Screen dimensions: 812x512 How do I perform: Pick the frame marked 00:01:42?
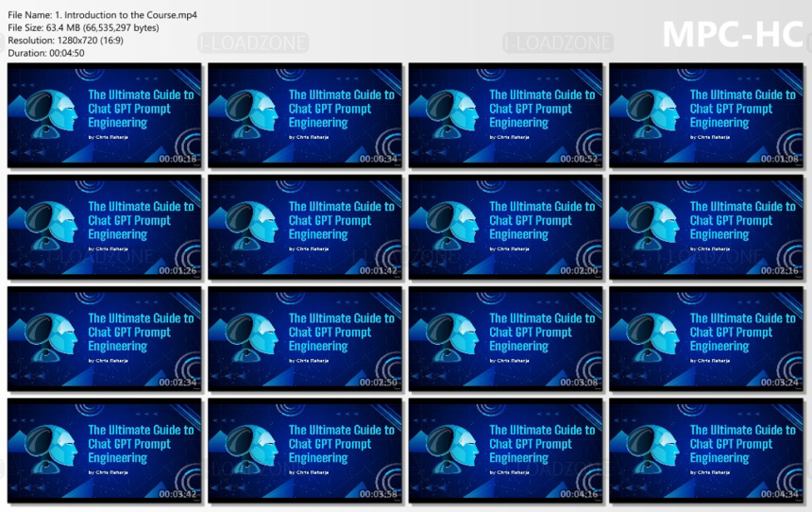point(305,227)
